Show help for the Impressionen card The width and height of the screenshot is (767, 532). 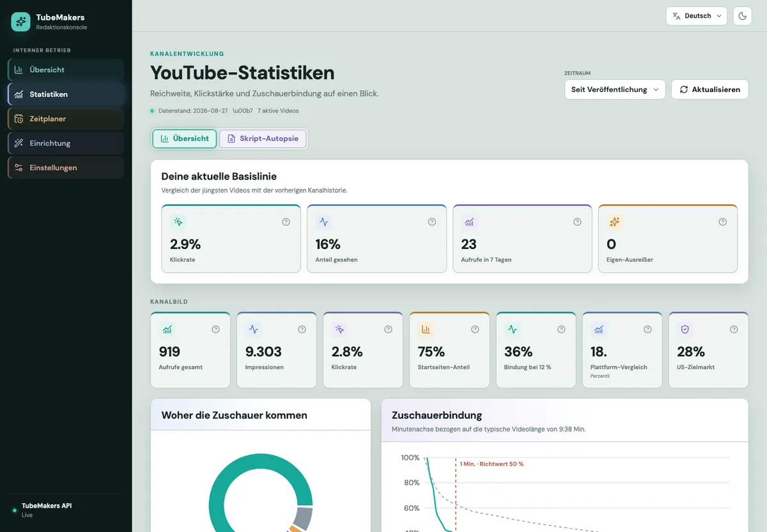click(302, 330)
